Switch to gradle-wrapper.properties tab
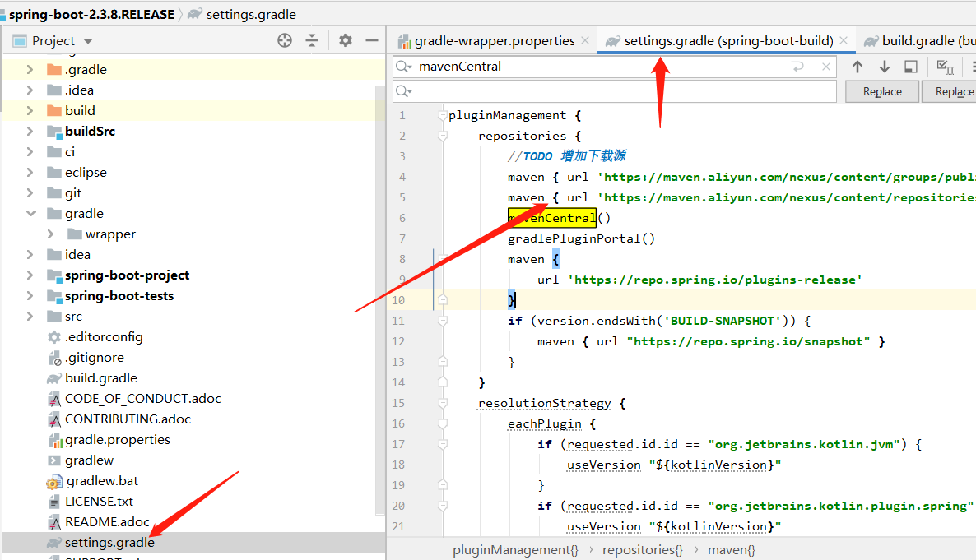 pyautogui.click(x=495, y=40)
